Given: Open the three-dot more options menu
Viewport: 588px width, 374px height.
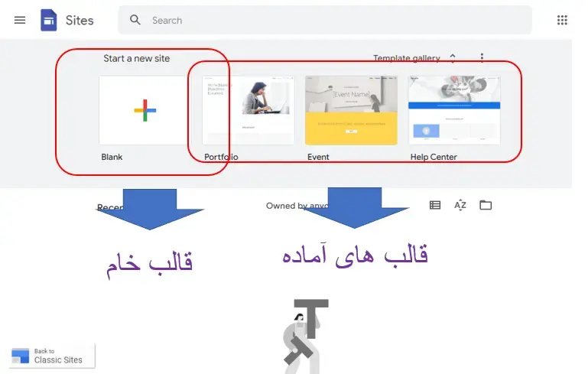Looking at the screenshot, I should [x=482, y=57].
